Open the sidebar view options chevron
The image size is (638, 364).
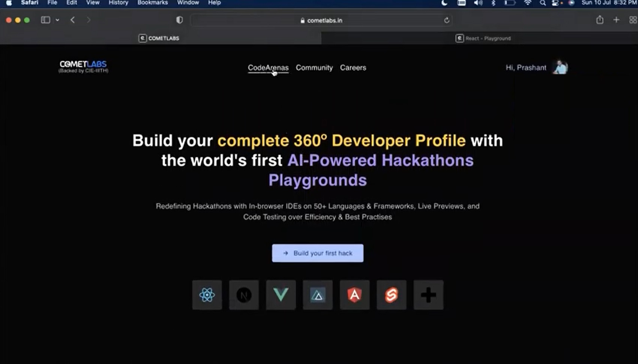tap(57, 20)
